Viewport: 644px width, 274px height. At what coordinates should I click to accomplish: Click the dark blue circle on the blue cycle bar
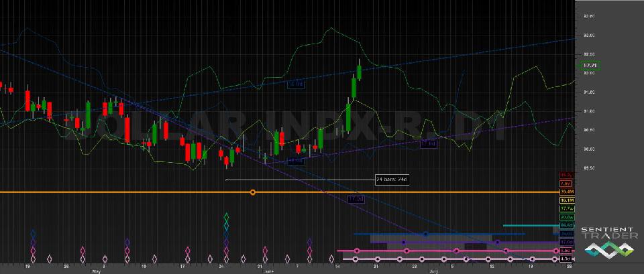coord(425,234)
